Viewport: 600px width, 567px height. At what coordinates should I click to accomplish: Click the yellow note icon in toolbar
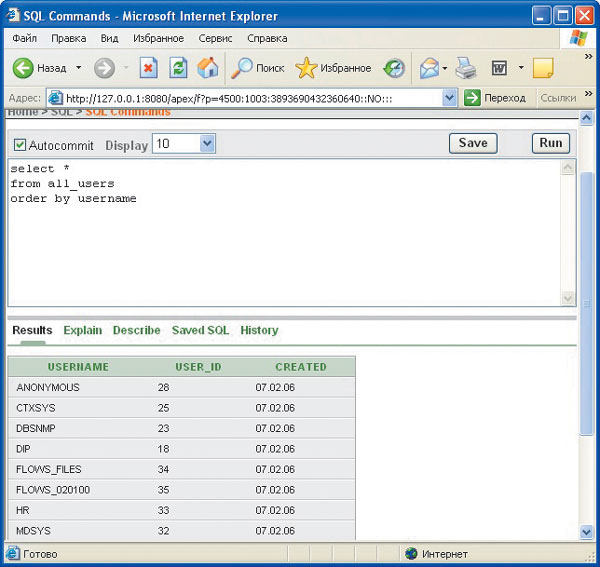pos(543,68)
